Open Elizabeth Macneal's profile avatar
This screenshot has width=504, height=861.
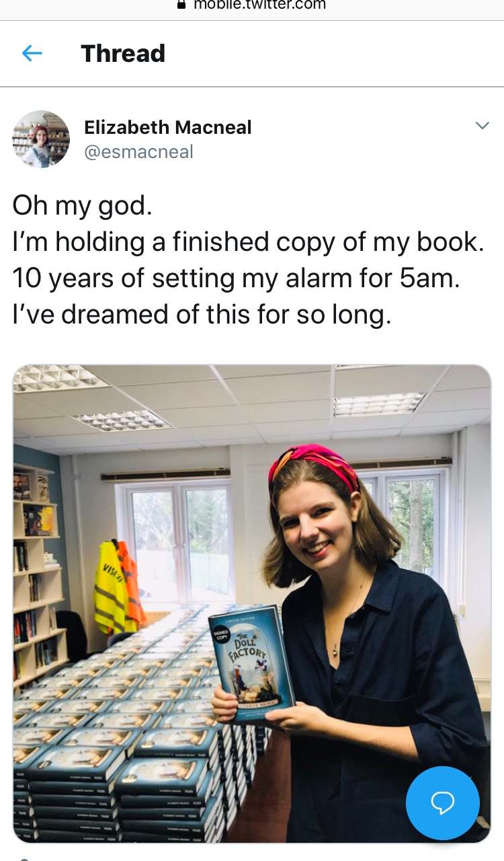[41, 139]
